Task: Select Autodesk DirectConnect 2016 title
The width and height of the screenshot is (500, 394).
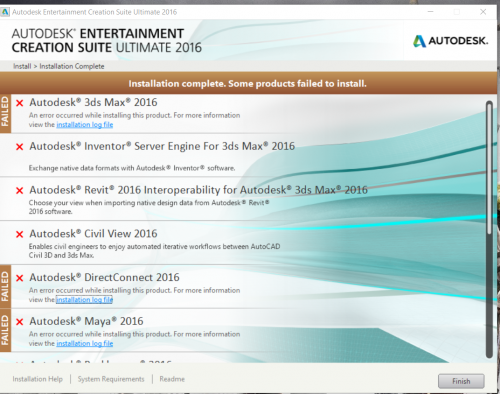Action: pos(104,277)
